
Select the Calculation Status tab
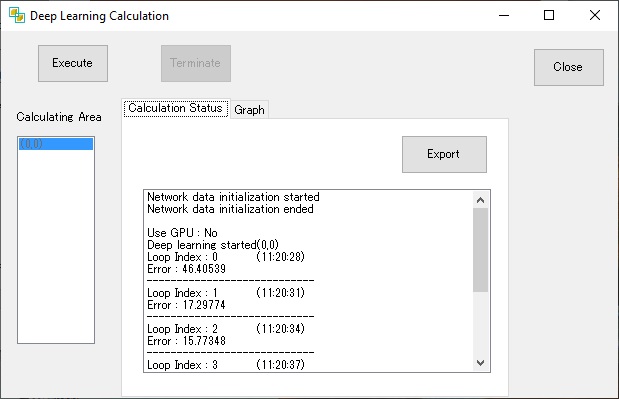(176, 108)
